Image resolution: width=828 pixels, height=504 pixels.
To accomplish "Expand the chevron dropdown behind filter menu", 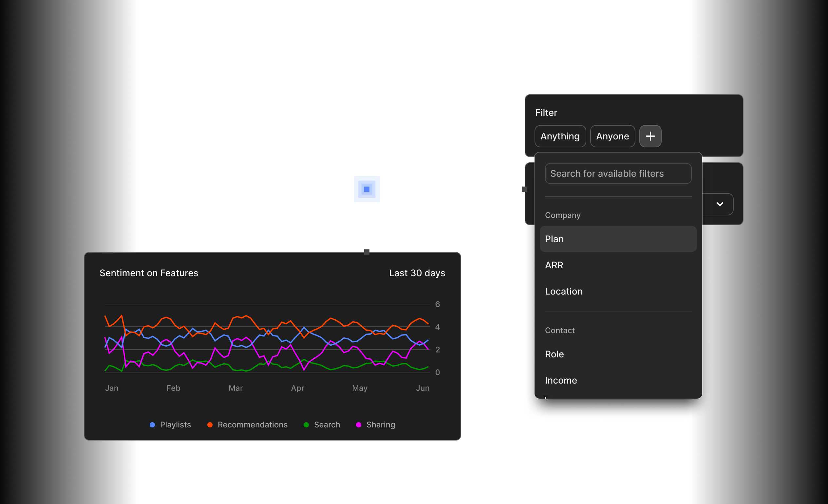I will point(720,204).
